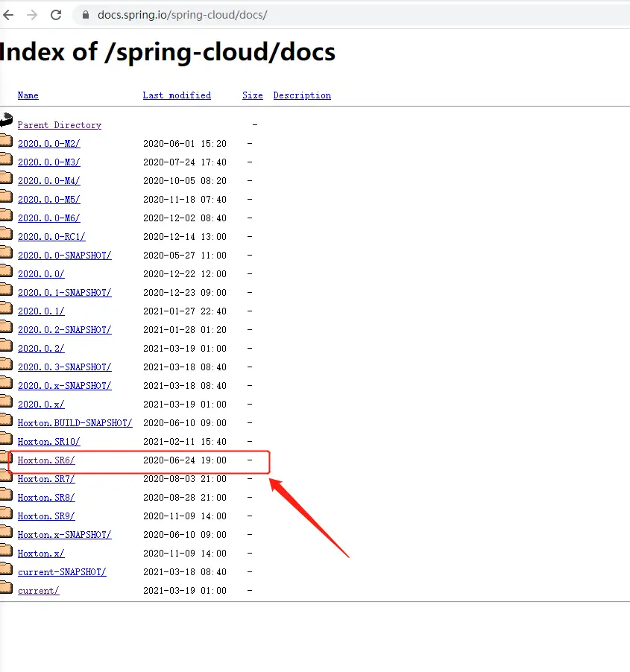Open the Hoxton.SR6/ directory

(46, 460)
